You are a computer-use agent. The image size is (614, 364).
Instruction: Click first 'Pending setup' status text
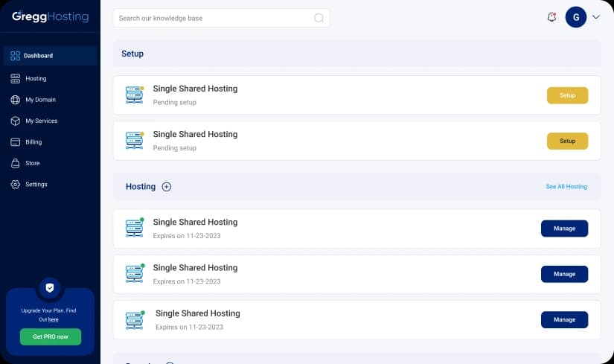click(175, 103)
